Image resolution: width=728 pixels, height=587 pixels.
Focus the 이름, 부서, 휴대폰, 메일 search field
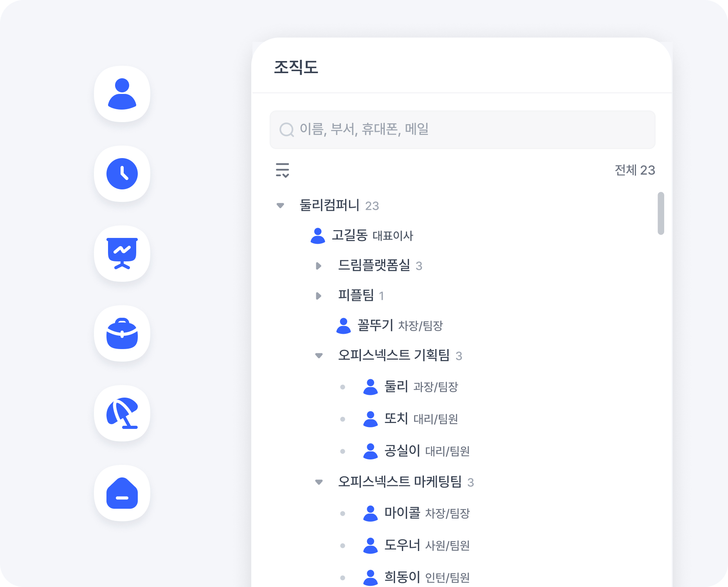pos(462,130)
